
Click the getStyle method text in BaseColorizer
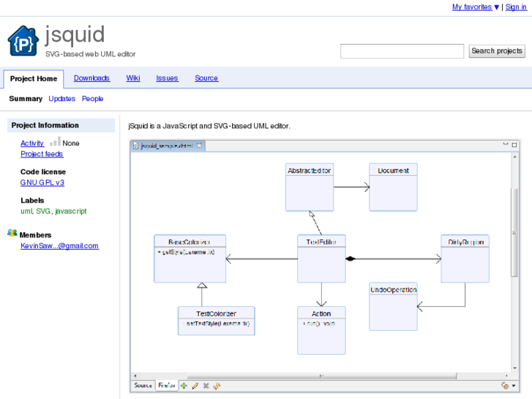pyautogui.click(x=187, y=253)
